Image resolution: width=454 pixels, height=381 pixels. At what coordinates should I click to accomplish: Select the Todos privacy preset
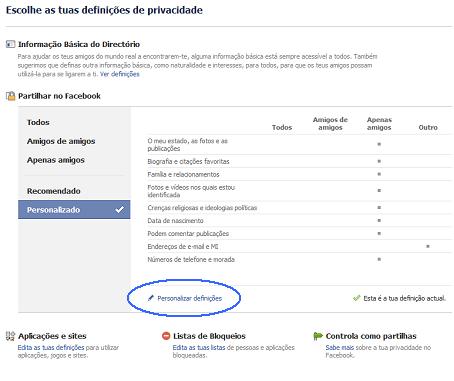38,122
